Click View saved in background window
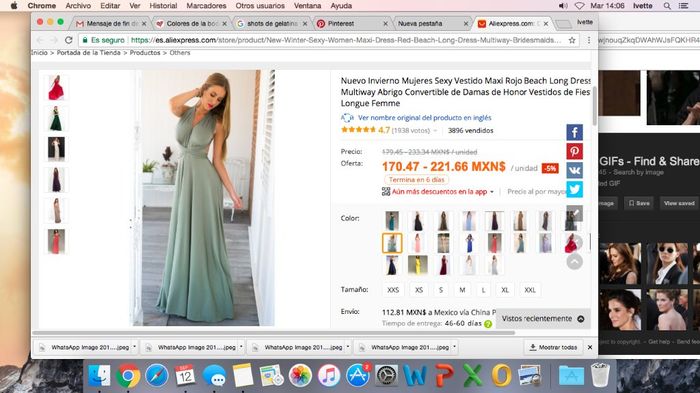The height and width of the screenshot is (393, 700). pos(679,203)
